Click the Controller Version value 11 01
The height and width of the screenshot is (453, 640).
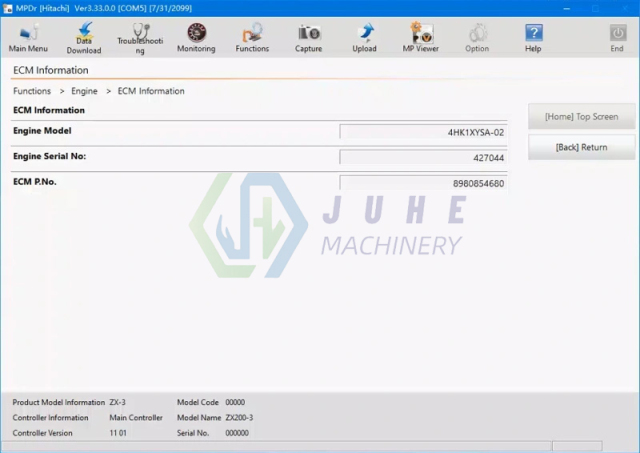point(118,433)
